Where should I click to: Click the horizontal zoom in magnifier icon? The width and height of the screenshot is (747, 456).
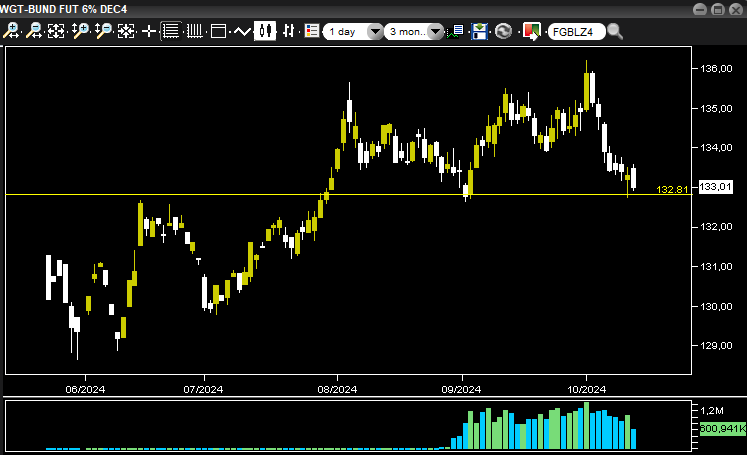pyautogui.click(x=11, y=31)
